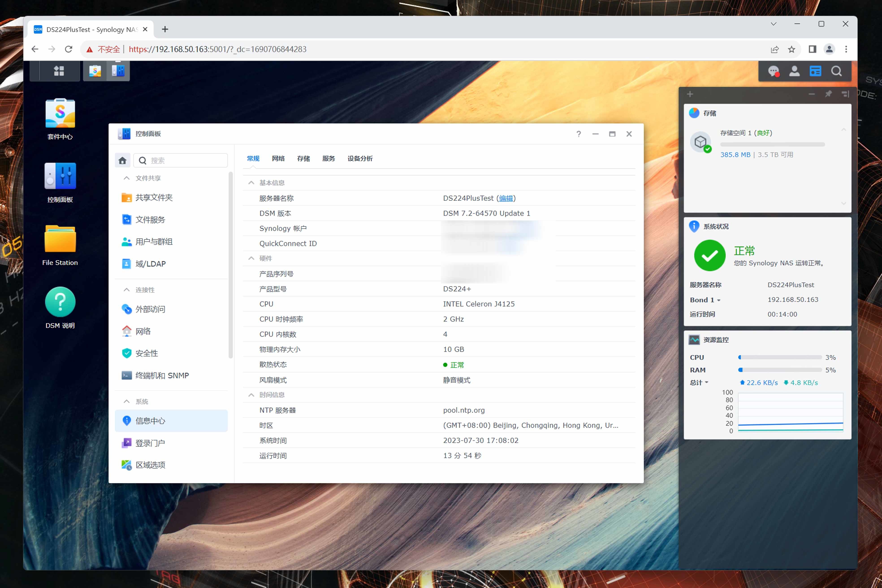This screenshot has height=588, width=882.
Task: Open 共享文件夹 in the sidebar
Action: pos(154,198)
